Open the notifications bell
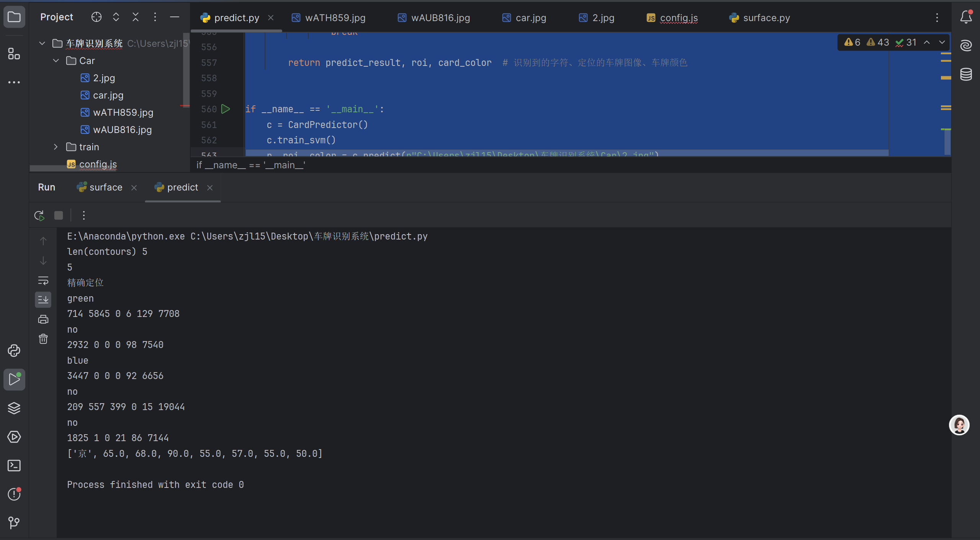This screenshot has height=540, width=980. click(x=966, y=17)
